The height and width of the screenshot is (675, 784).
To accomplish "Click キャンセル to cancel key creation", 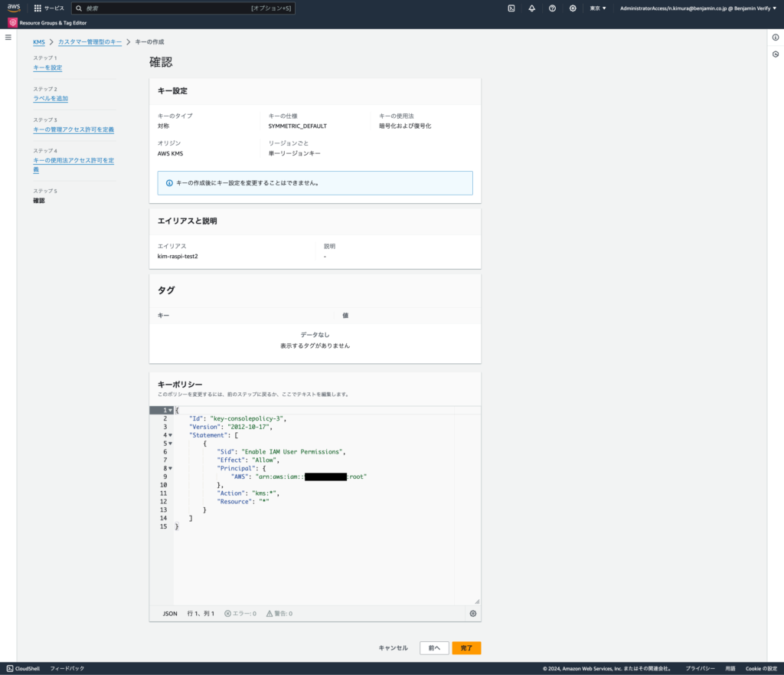I will click(x=393, y=648).
